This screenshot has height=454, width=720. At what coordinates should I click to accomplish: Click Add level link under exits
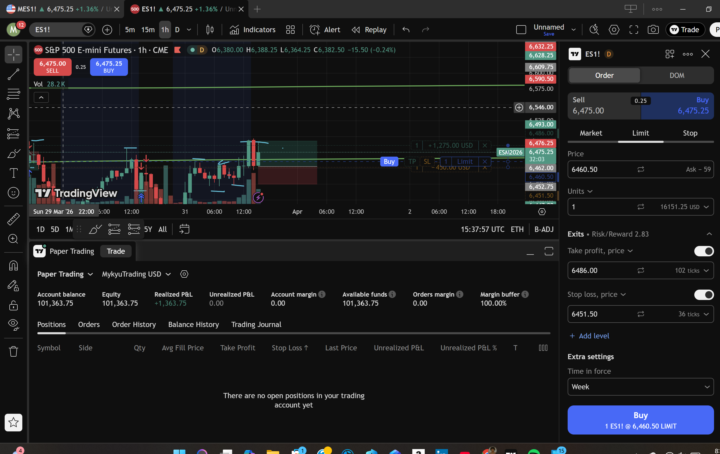(x=589, y=336)
